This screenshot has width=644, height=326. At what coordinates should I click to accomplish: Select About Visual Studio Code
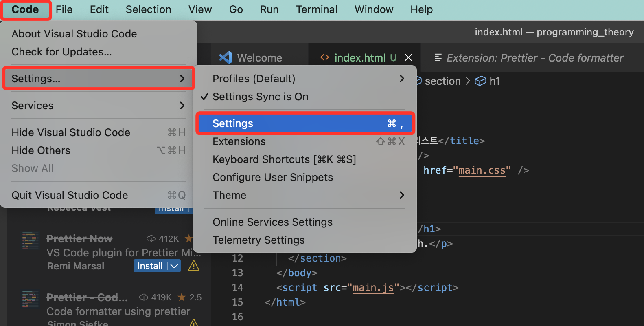[x=98, y=34]
